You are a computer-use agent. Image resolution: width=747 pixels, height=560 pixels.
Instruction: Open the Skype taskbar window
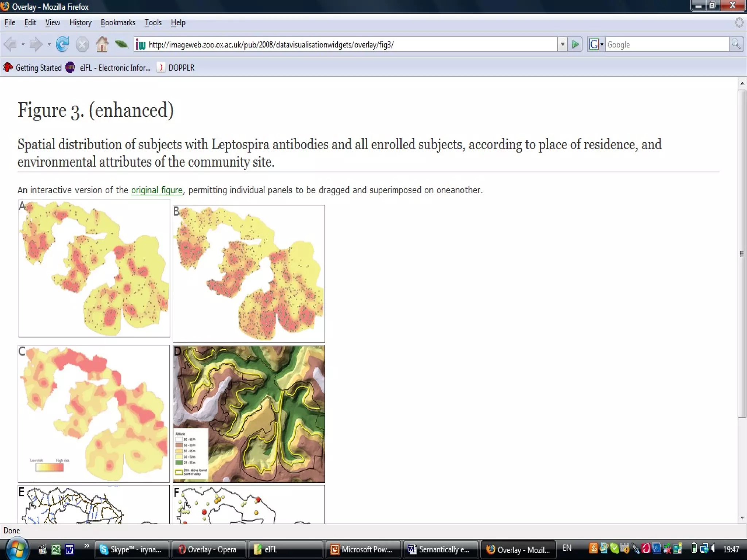point(131,549)
